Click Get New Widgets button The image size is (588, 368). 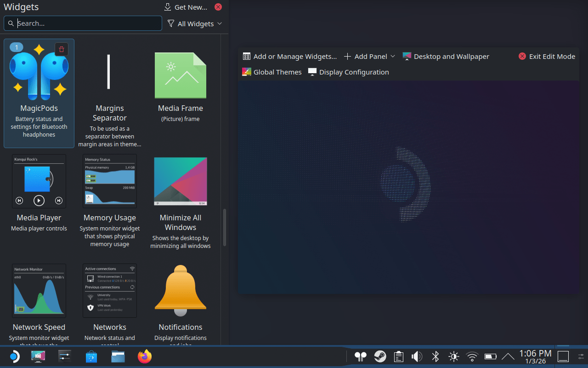point(186,7)
